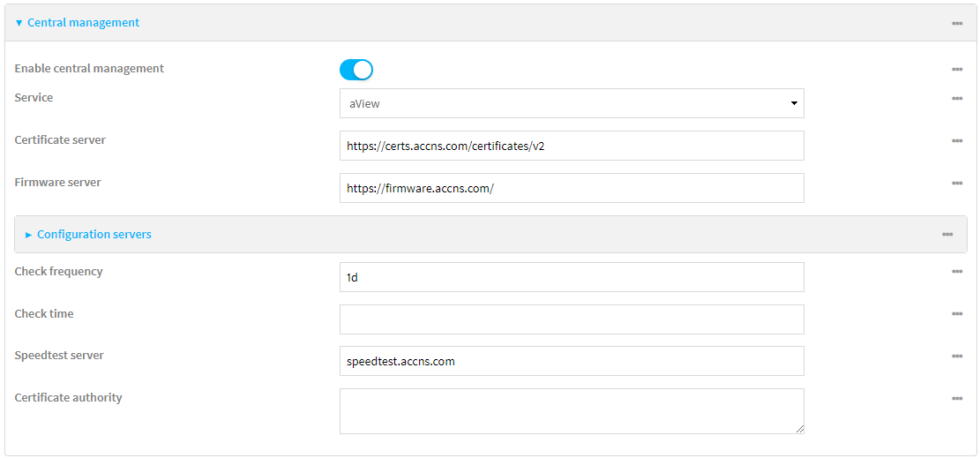Click the Speedtest server field
This screenshot has width=980, height=458.
572,361
